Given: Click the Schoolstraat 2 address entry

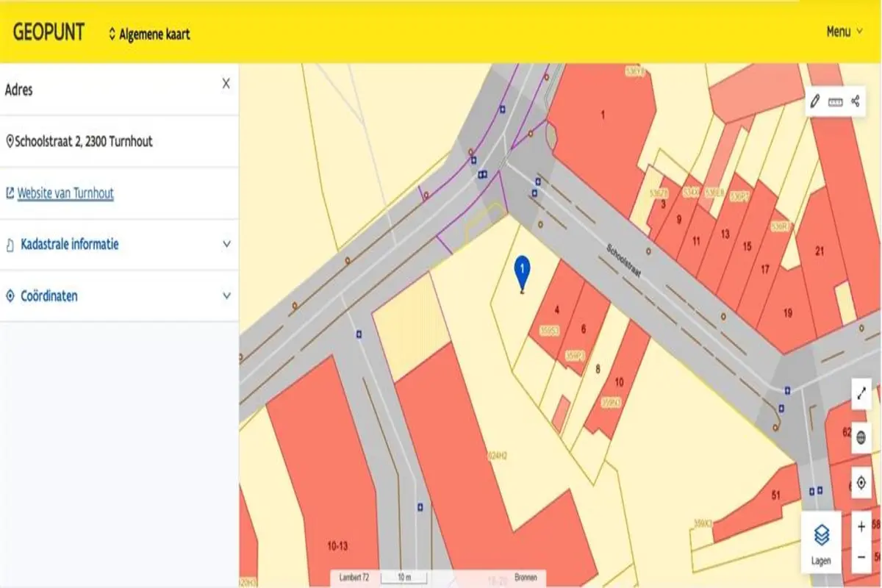Looking at the screenshot, I should [83, 141].
